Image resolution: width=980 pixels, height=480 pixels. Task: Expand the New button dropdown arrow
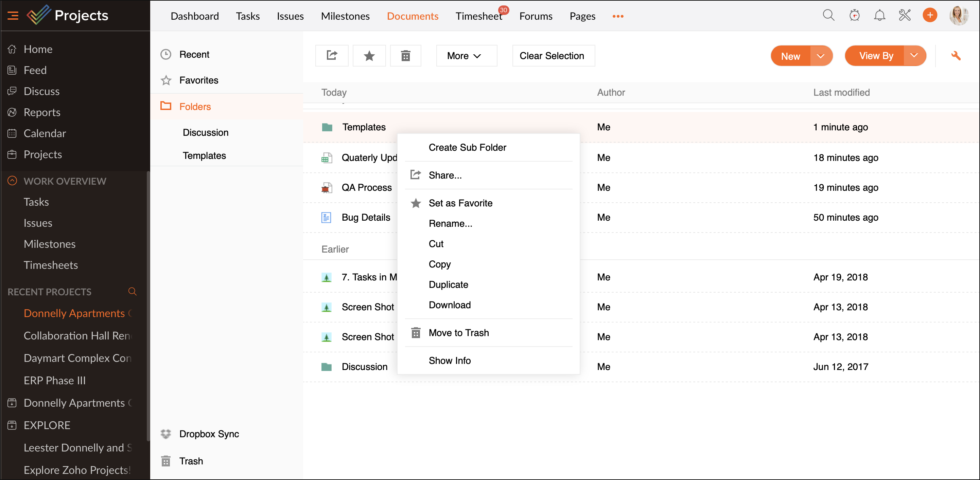coord(821,56)
